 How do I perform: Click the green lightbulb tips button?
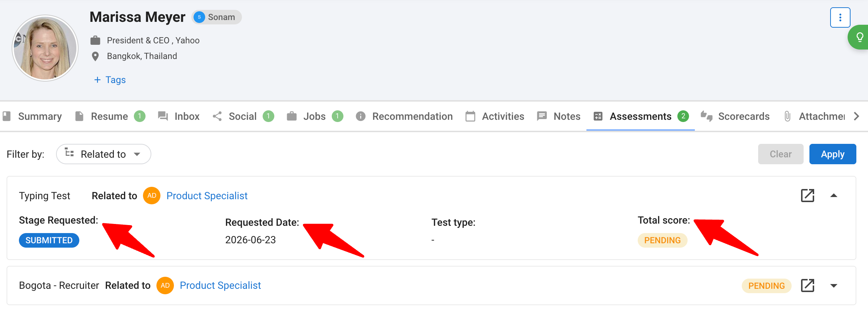(859, 37)
